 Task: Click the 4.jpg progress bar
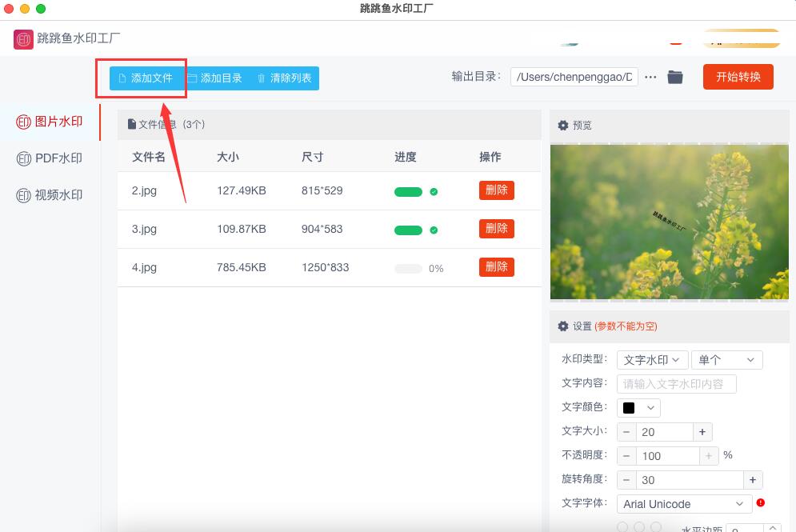coord(408,269)
